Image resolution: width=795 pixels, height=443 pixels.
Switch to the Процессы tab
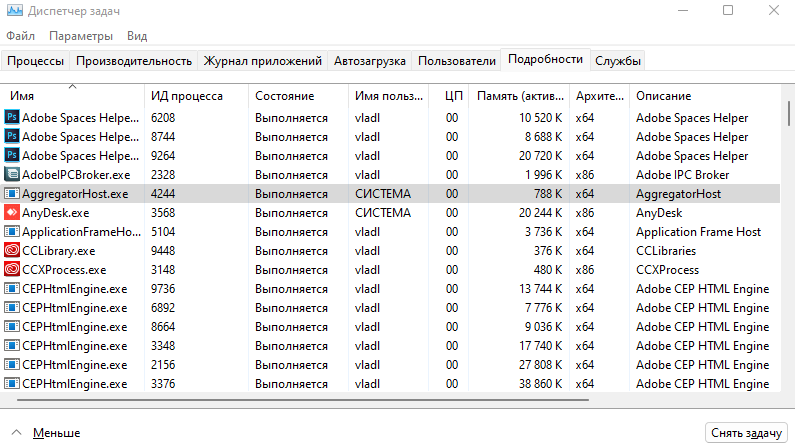(35, 61)
